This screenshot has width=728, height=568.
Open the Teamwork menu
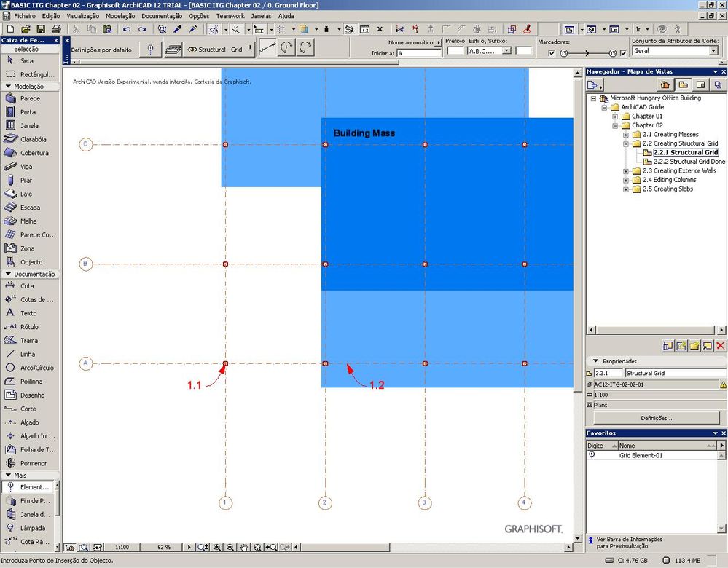(230, 16)
